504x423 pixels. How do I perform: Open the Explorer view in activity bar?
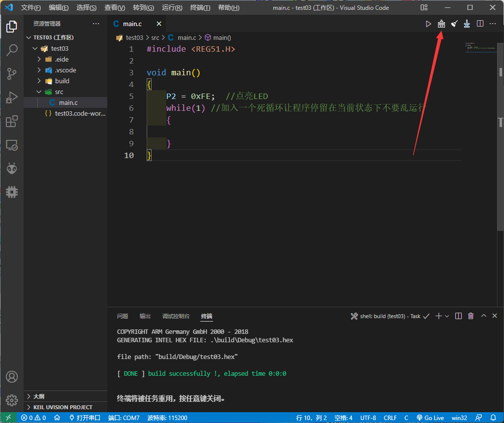pos(12,27)
